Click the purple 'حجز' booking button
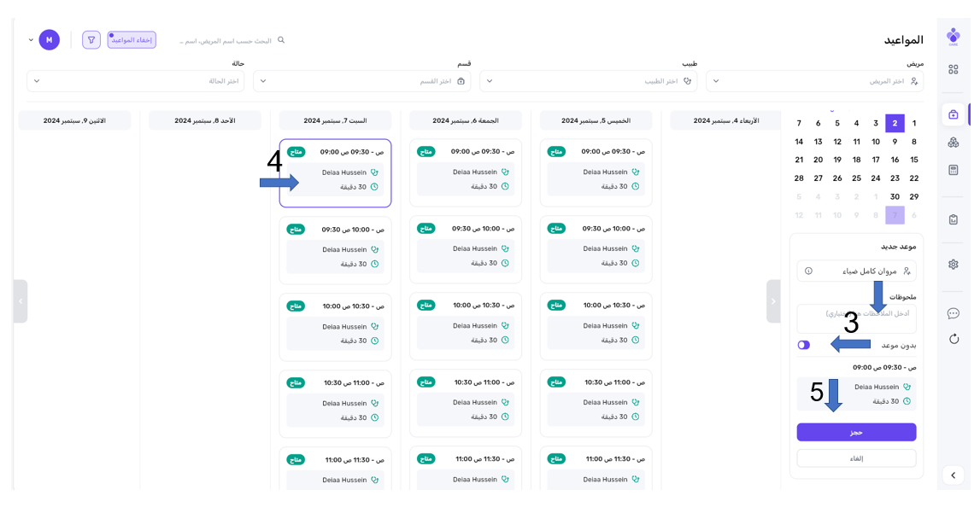Viewport: 980px width, 513px height. (856, 432)
